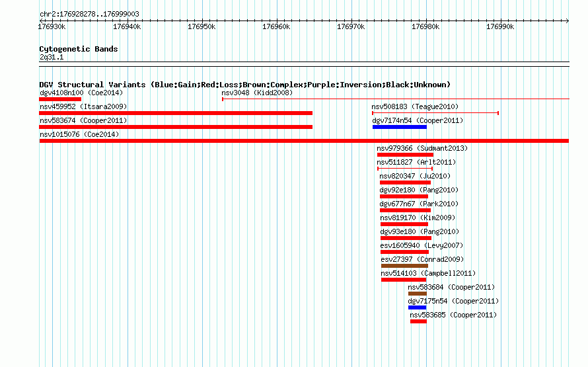Click the 176990k ruler label
This screenshot has width=588, height=367.
500,26
